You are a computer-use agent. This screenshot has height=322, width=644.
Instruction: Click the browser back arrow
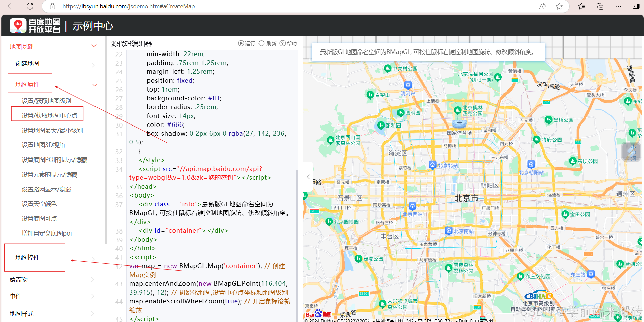[x=11, y=6]
